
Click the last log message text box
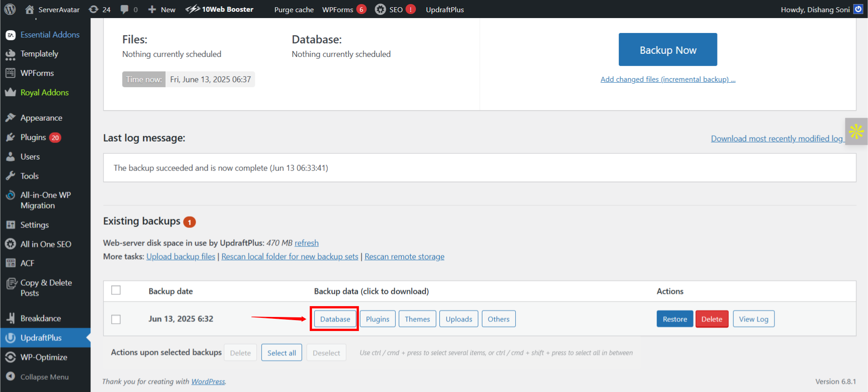(x=480, y=168)
